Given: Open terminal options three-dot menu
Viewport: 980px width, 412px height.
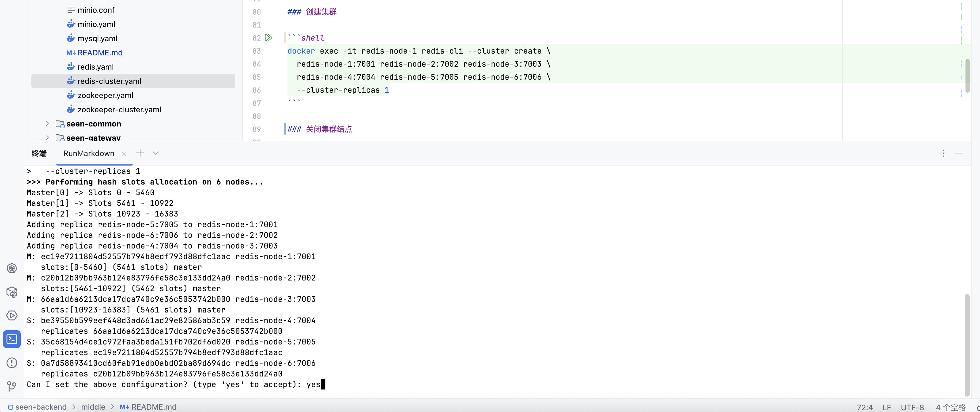Looking at the screenshot, I should coord(943,153).
